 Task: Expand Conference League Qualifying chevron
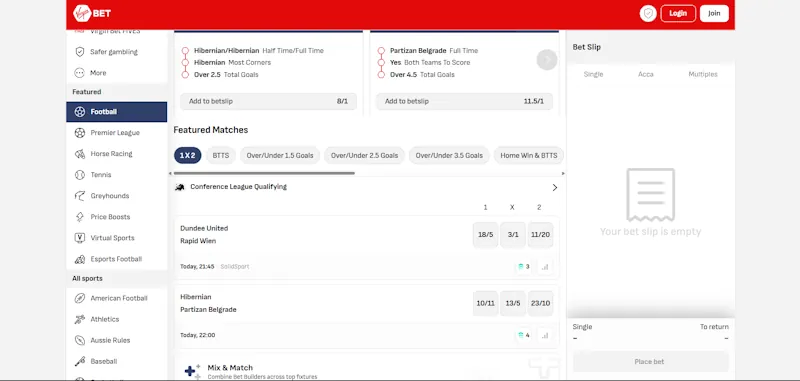pyautogui.click(x=555, y=188)
